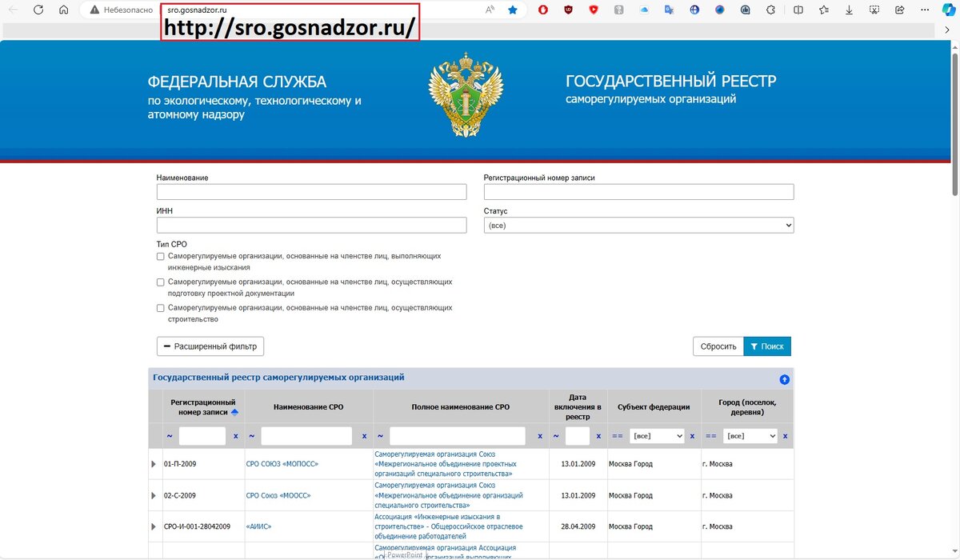This screenshot has height=560, width=960.
Task: Click the Сбросить reset button
Action: tap(718, 346)
